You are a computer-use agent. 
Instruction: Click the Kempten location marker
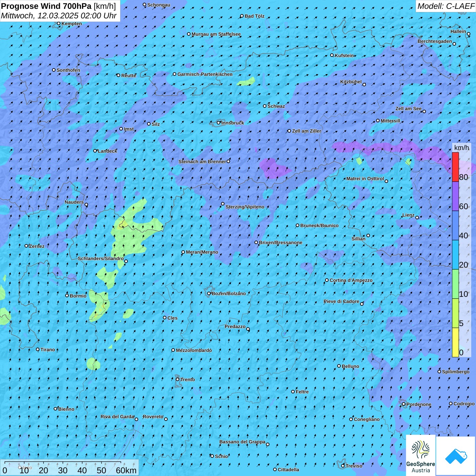point(58,23)
